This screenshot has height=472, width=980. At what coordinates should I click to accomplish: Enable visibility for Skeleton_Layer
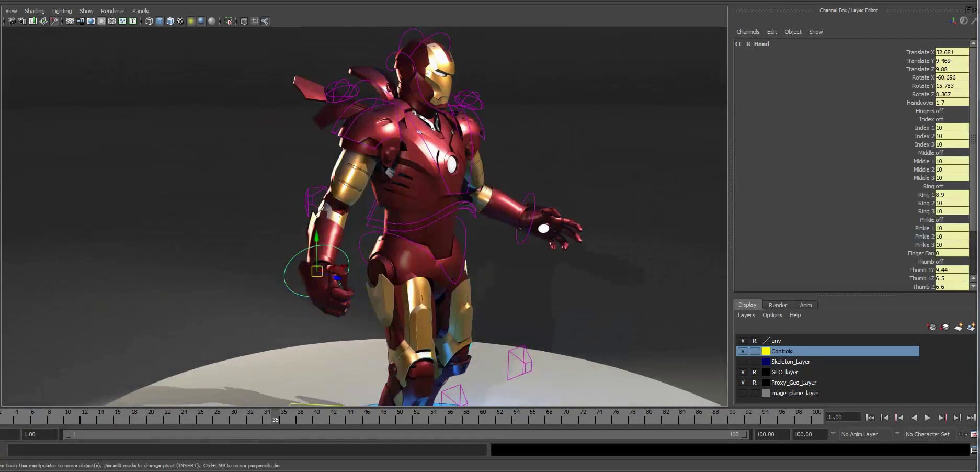[743, 362]
